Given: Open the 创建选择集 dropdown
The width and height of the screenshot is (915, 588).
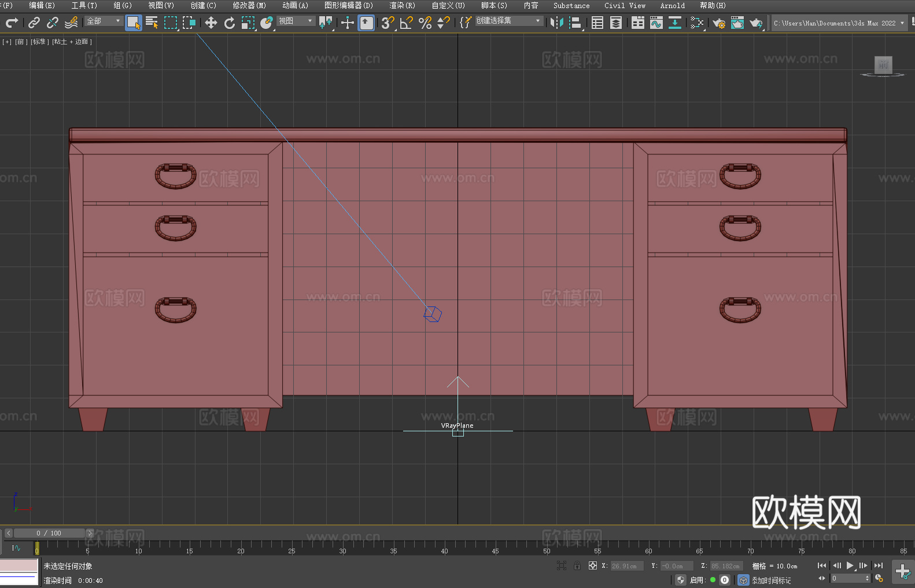Looking at the screenshot, I should 509,21.
